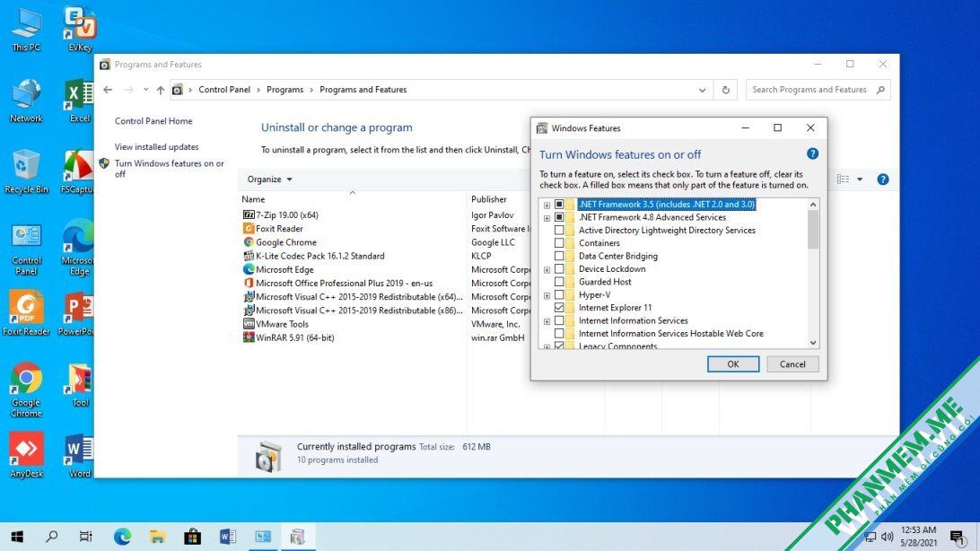
Task: Toggle .NET Framework 4.8 Advanced Services checkbox
Action: pyautogui.click(x=559, y=217)
